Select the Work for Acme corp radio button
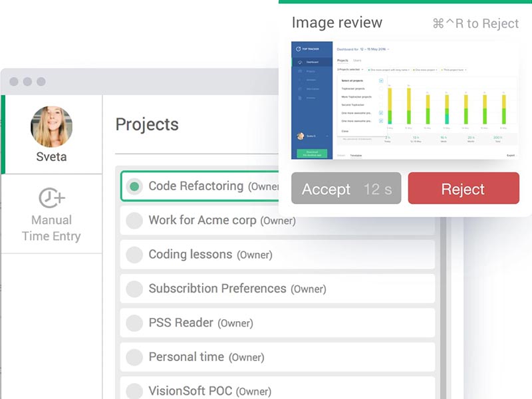Image resolution: width=532 pixels, height=399 pixels. (134, 220)
